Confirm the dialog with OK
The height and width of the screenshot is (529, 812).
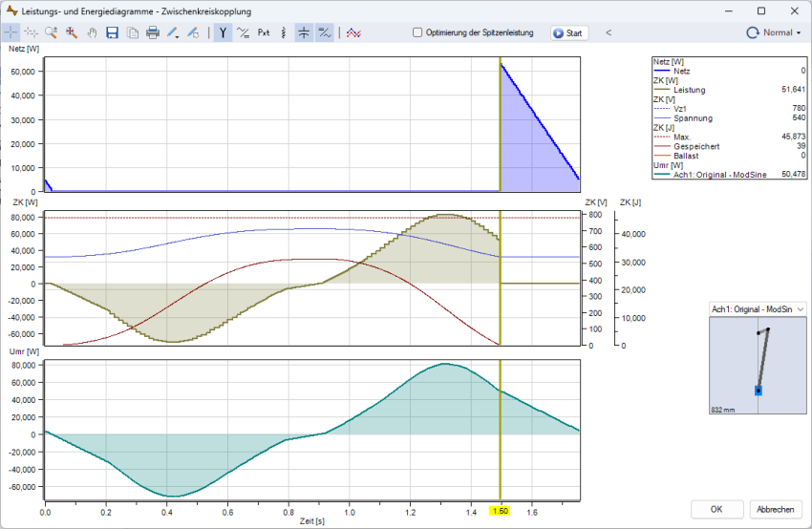(716, 509)
